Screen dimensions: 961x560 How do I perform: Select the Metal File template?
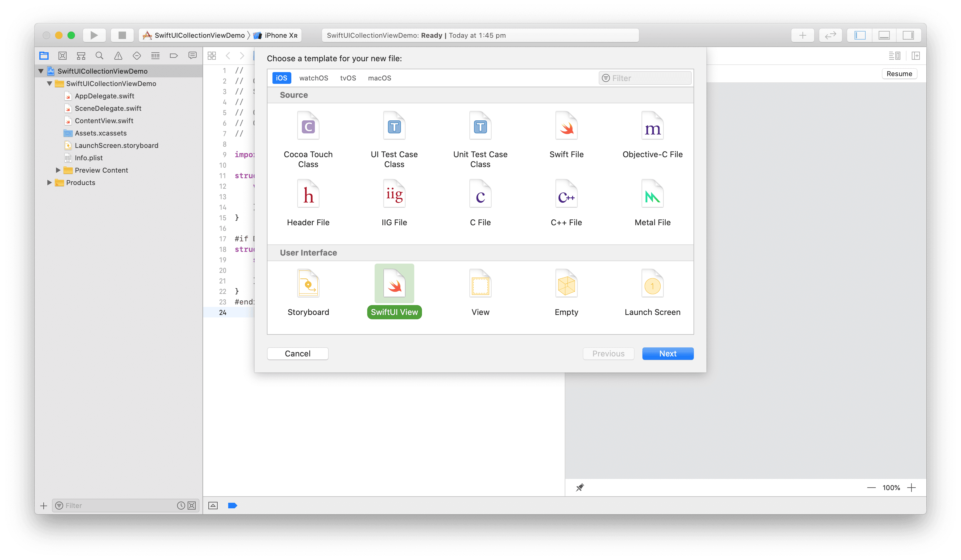click(x=653, y=203)
